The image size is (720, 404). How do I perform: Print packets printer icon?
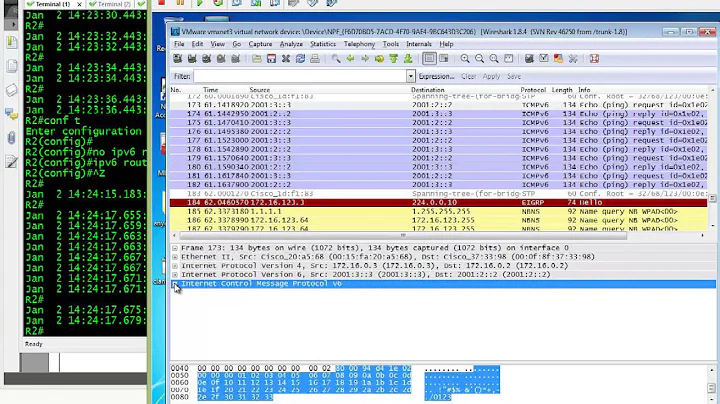[315, 59]
